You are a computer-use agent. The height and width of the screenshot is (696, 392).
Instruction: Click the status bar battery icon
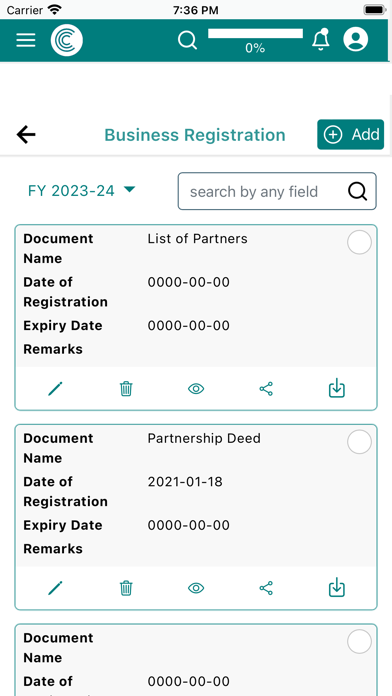(374, 10)
